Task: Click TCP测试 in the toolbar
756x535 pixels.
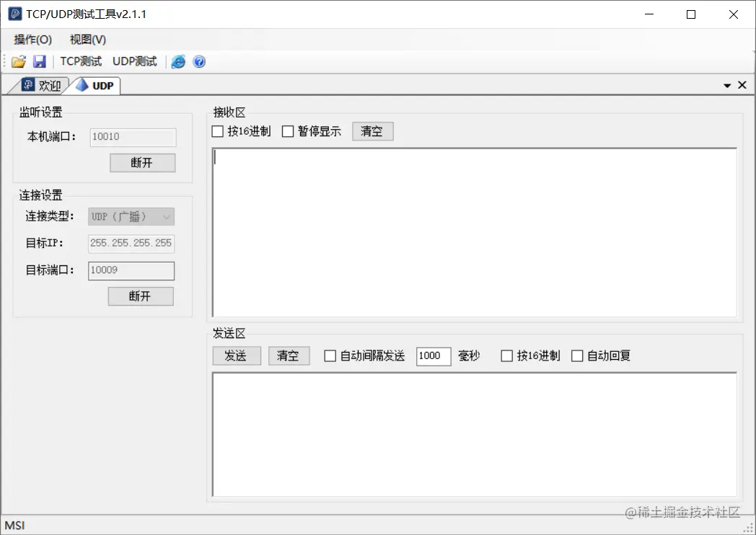Action: [x=81, y=62]
